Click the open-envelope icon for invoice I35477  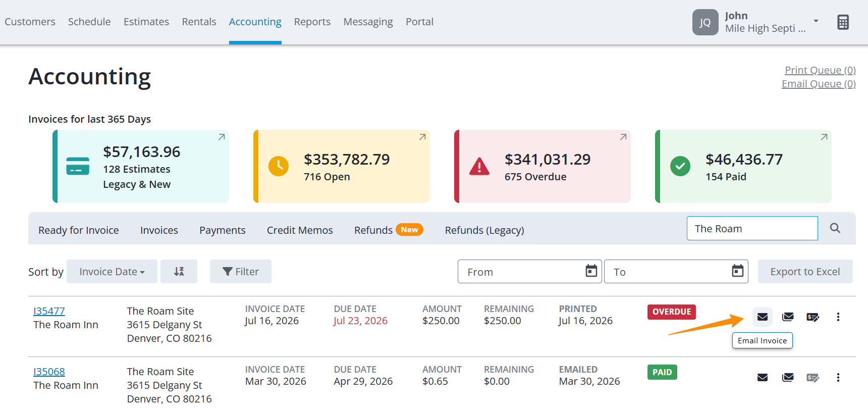click(788, 317)
